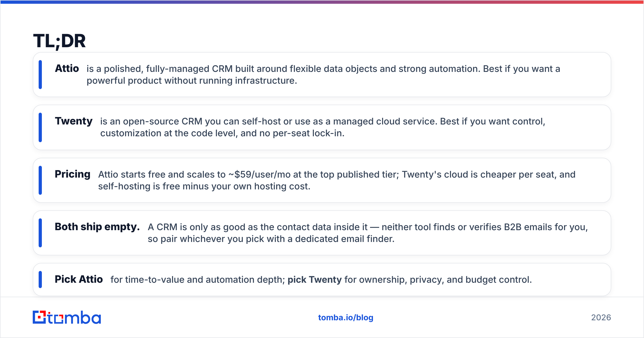Click the bold pick Twenty text

pyautogui.click(x=314, y=280)
